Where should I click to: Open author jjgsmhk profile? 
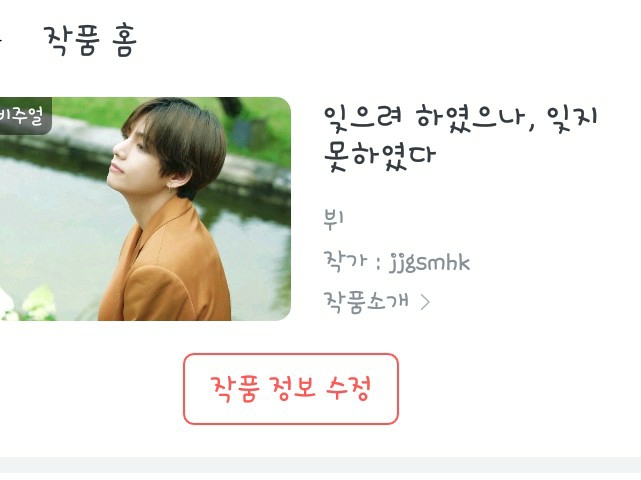pos(429,262)
